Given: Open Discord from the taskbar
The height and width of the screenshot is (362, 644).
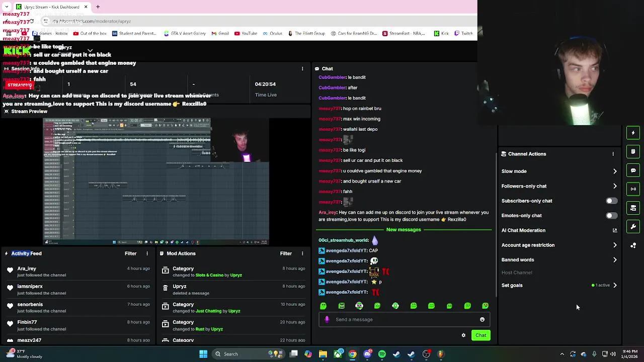Looking at the screenshot, I should click(367, 354).
